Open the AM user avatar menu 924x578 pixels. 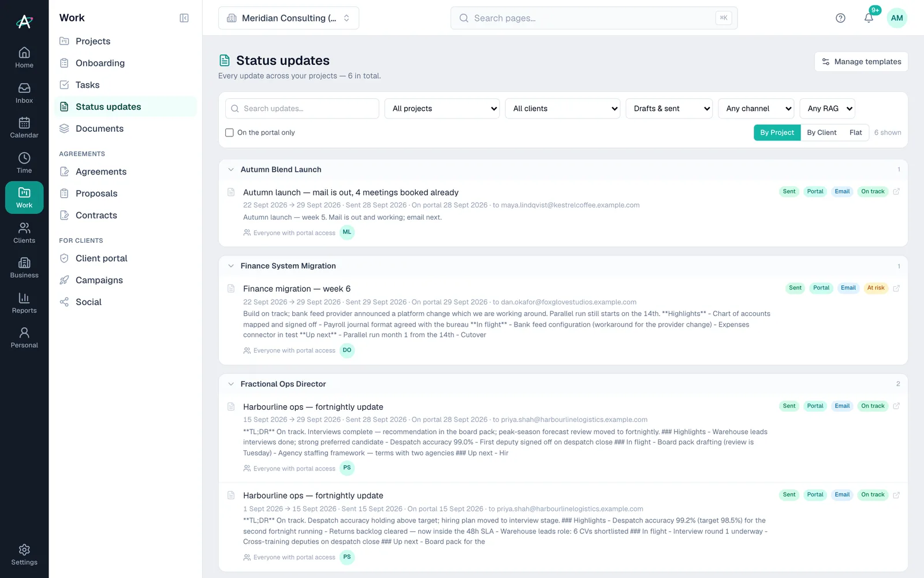tap(897, 18)
